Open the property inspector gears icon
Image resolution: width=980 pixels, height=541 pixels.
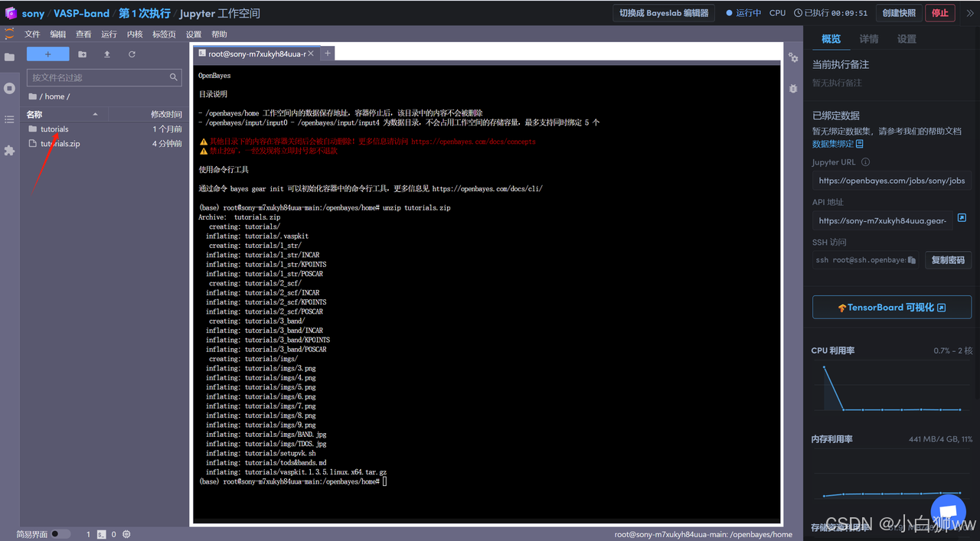point(793,58)
